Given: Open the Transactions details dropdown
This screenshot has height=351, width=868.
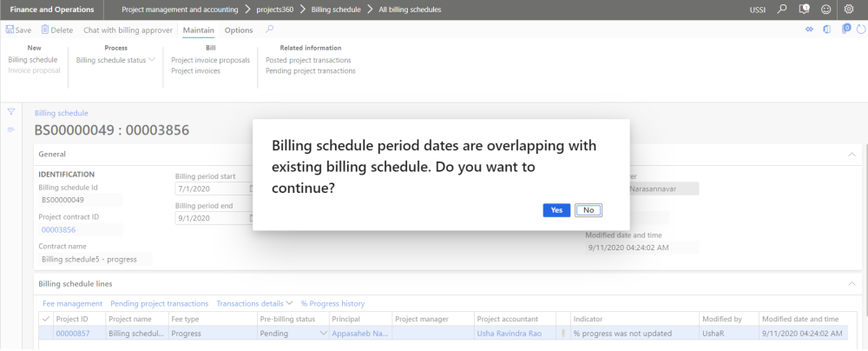Looking at the screenshot, I should [254, 303].
